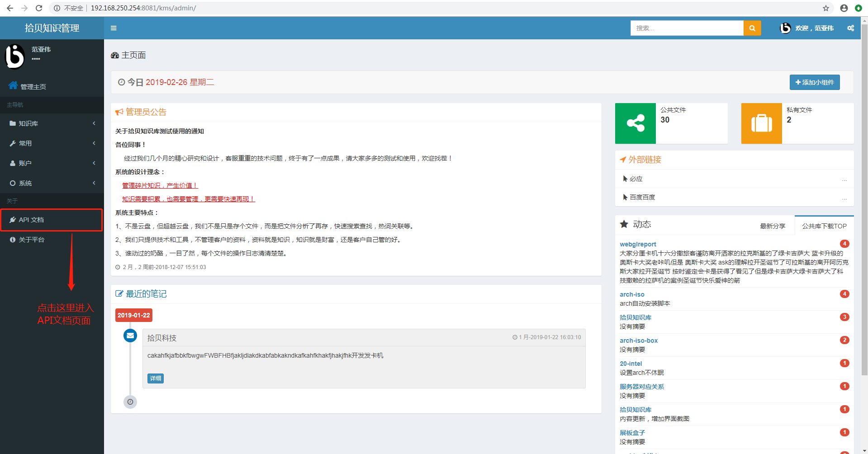The width and height of the screenshot is (868, 454).
Task: Focus the 搜索 input field
Action: pos(687,28)
